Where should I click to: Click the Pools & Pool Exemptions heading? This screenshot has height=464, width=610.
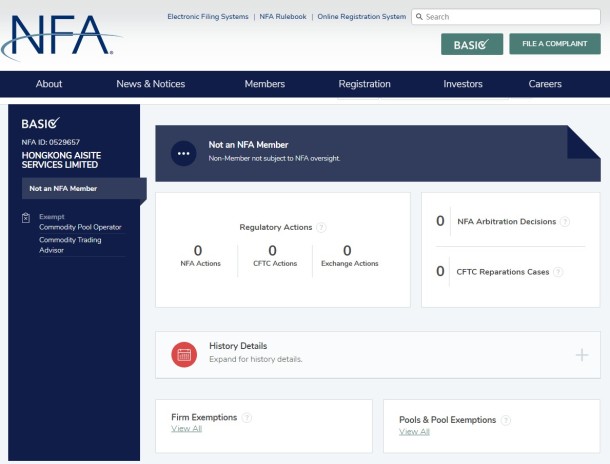point(447,420)
